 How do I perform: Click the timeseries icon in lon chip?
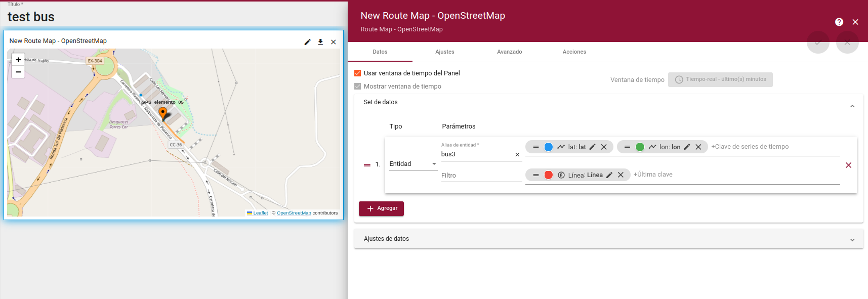[x=652, y=147]
